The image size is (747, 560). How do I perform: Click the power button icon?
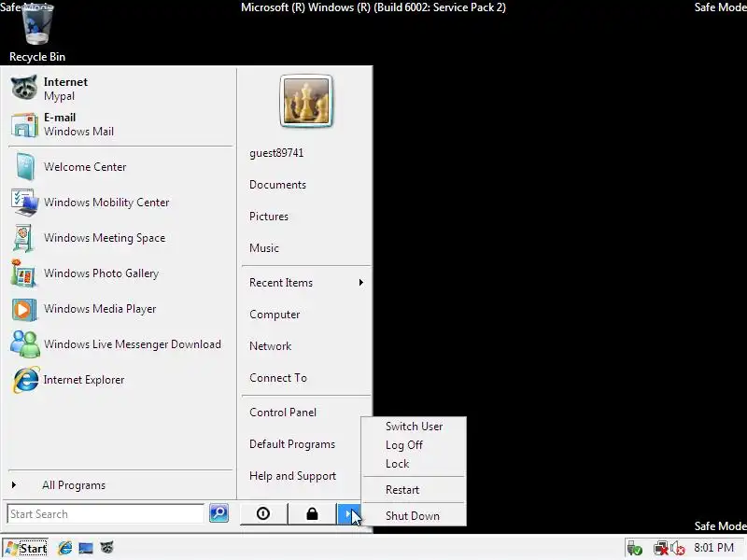263,513
